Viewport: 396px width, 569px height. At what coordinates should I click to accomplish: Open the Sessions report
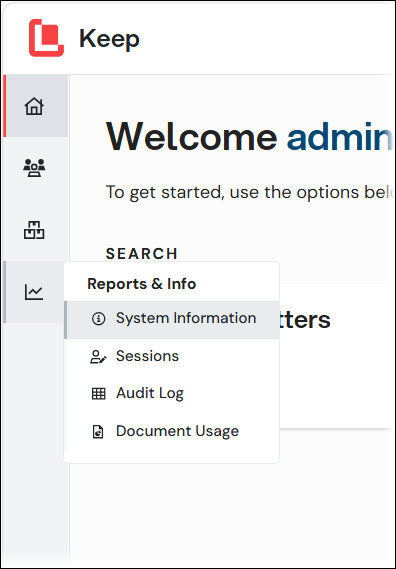(172, 356)
